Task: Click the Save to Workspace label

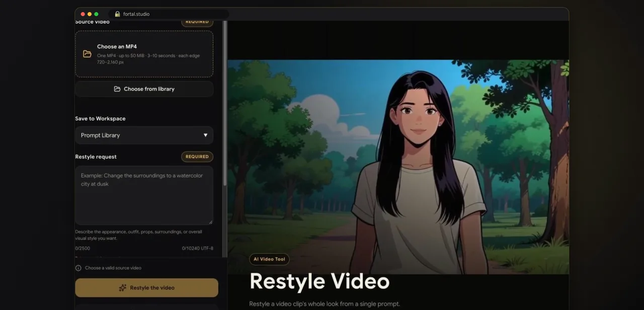Action: tap(100, 119)
